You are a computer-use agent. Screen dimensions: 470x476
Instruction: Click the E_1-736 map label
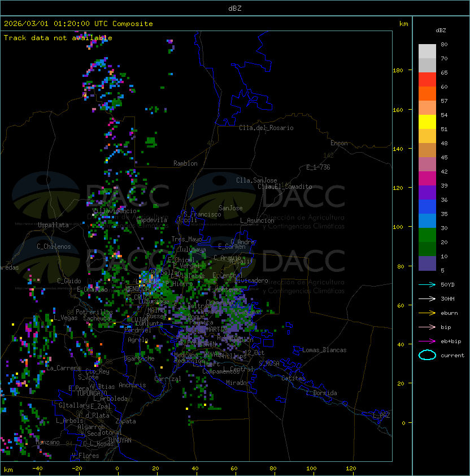318,167
